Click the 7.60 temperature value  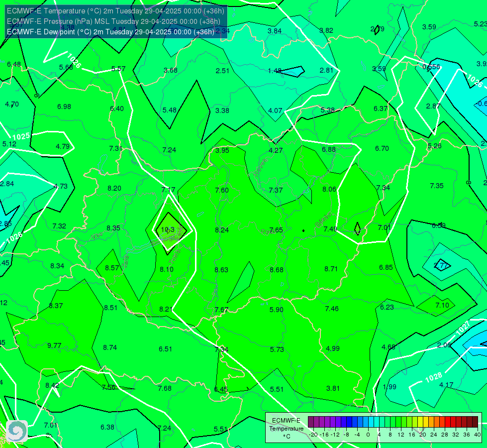click(222, 190)
